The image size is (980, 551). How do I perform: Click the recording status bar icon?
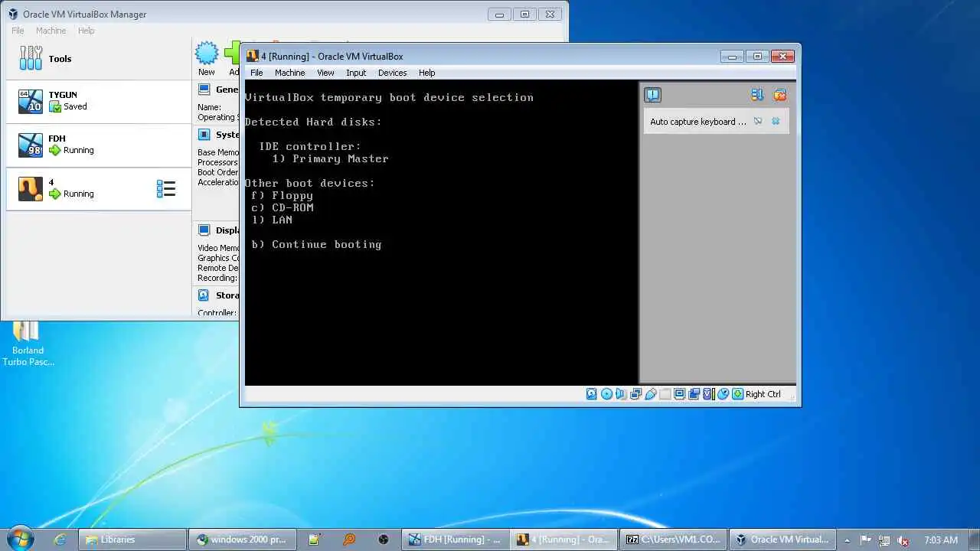[694, 394]
